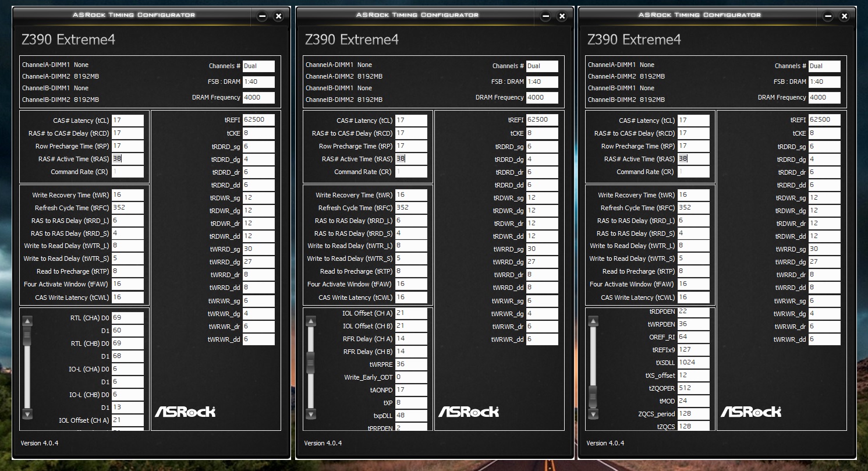Click the scroll-down arrow beside the tWRPDEN list

tap(593, 414)
